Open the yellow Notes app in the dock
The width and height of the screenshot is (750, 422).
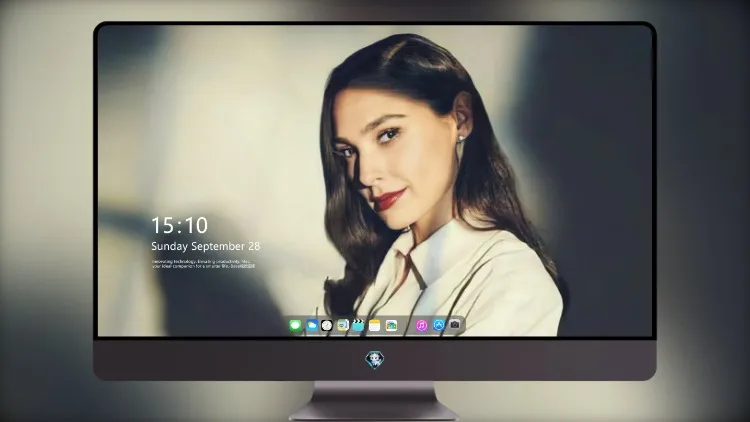(374, 325)
